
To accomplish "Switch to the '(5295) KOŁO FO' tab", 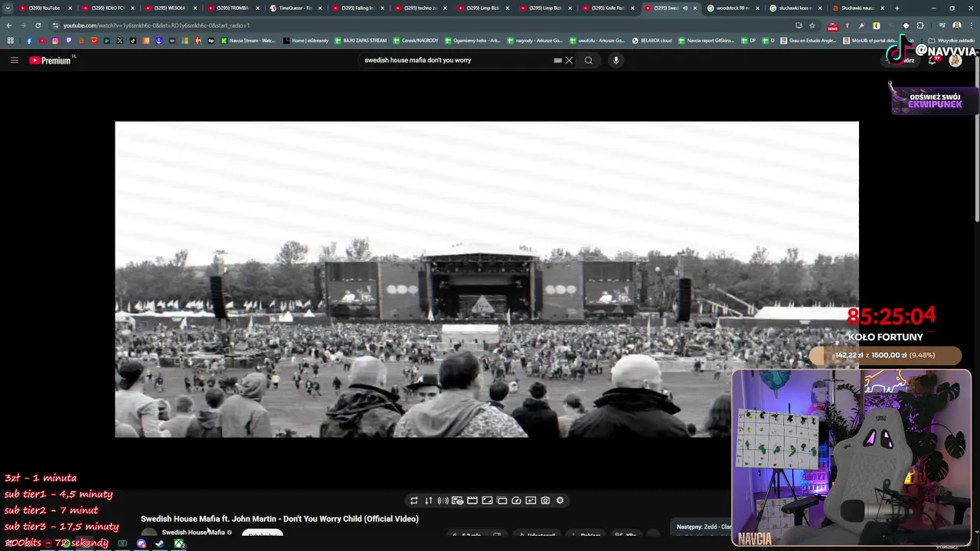I will point(107,8).
